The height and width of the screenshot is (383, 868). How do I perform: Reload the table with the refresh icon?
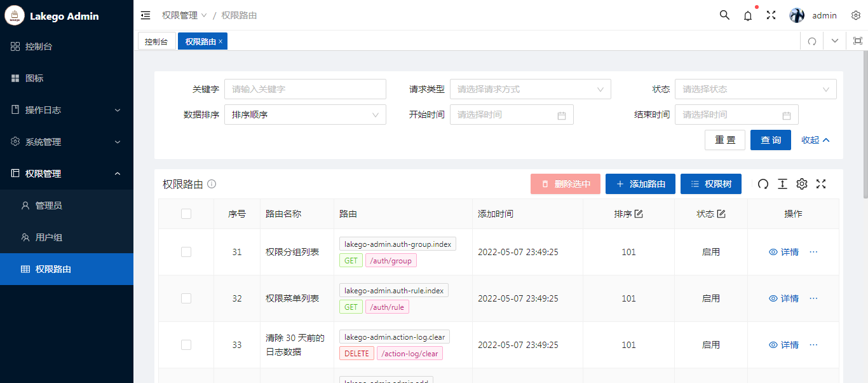[763, 184]
